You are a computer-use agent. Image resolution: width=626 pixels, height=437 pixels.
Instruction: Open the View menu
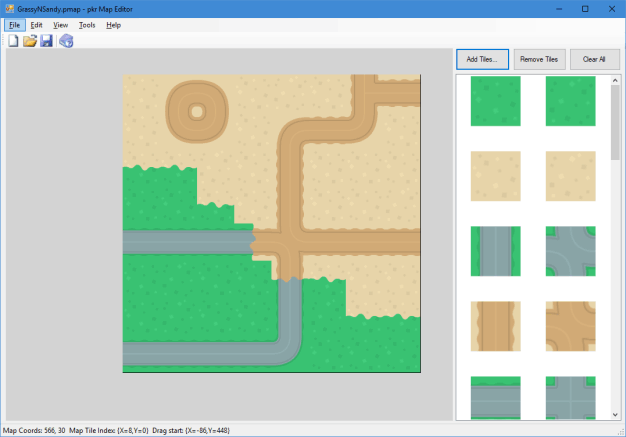pos(61,24)
